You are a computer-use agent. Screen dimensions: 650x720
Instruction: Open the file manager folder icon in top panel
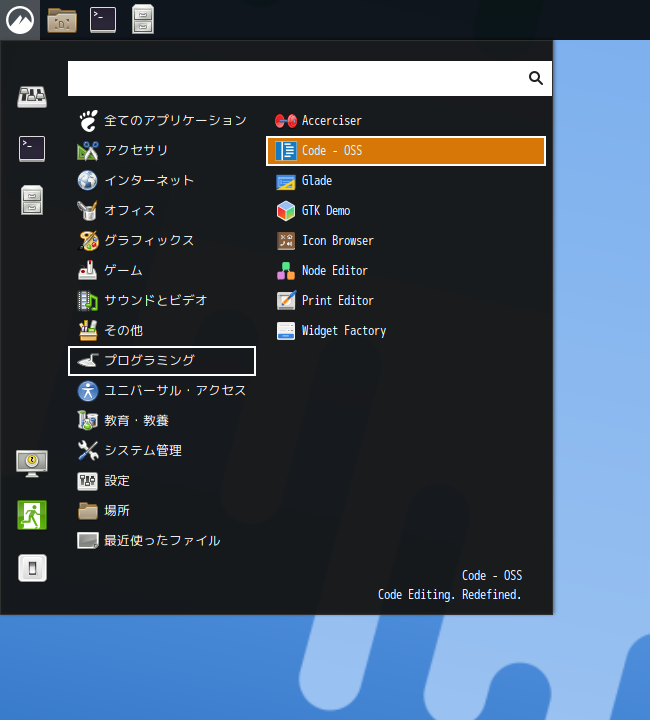[x=62, y=20]
